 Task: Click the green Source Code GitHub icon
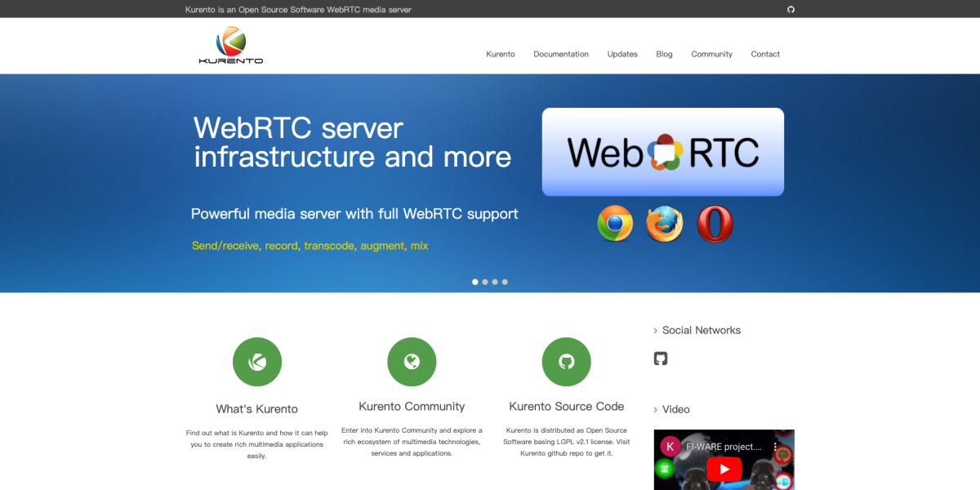(x=566, y=362)
